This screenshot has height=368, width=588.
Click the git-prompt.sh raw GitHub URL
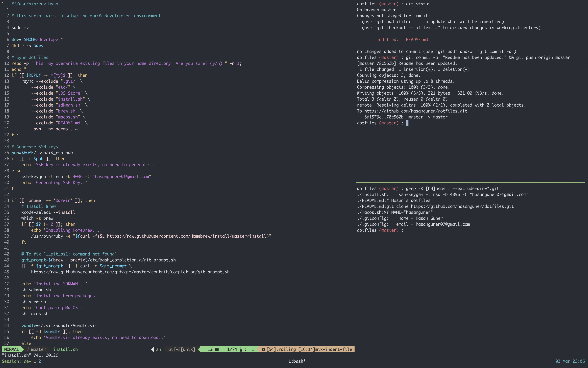[130, 272]
